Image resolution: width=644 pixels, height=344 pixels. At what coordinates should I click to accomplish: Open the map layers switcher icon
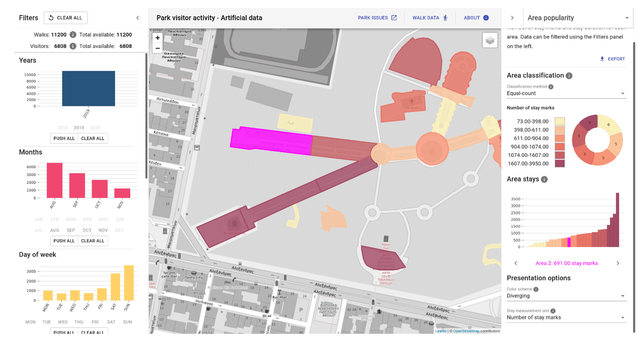coord(490,40)
